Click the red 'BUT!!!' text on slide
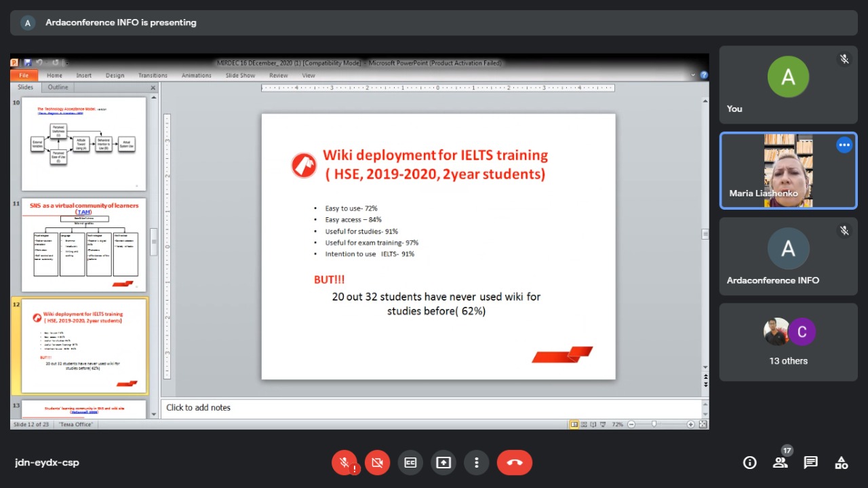 point(330,280)
